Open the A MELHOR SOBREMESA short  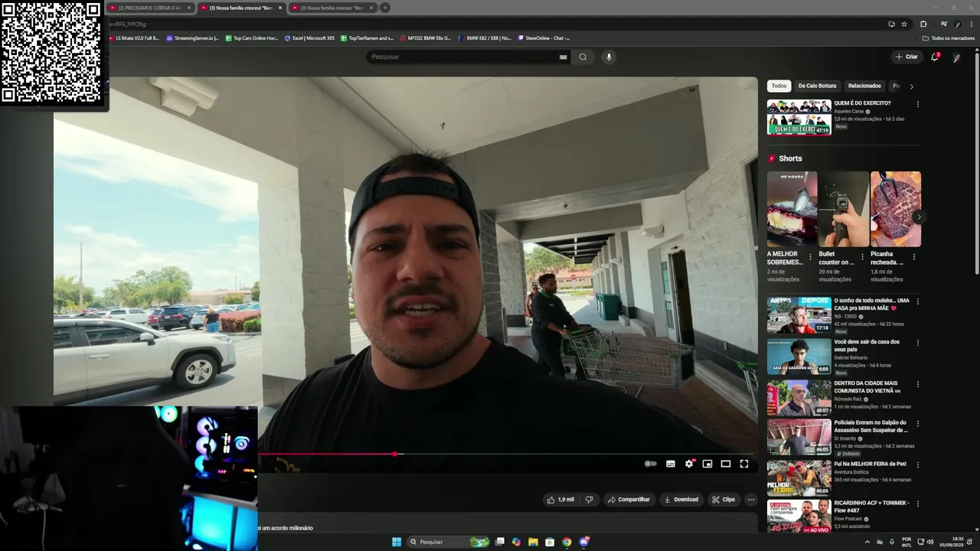[x=792, y=209]
